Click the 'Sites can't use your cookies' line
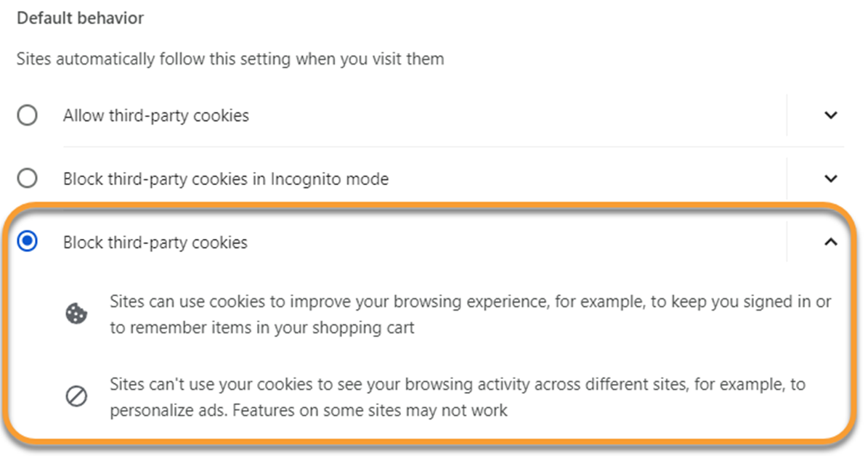 458,384
